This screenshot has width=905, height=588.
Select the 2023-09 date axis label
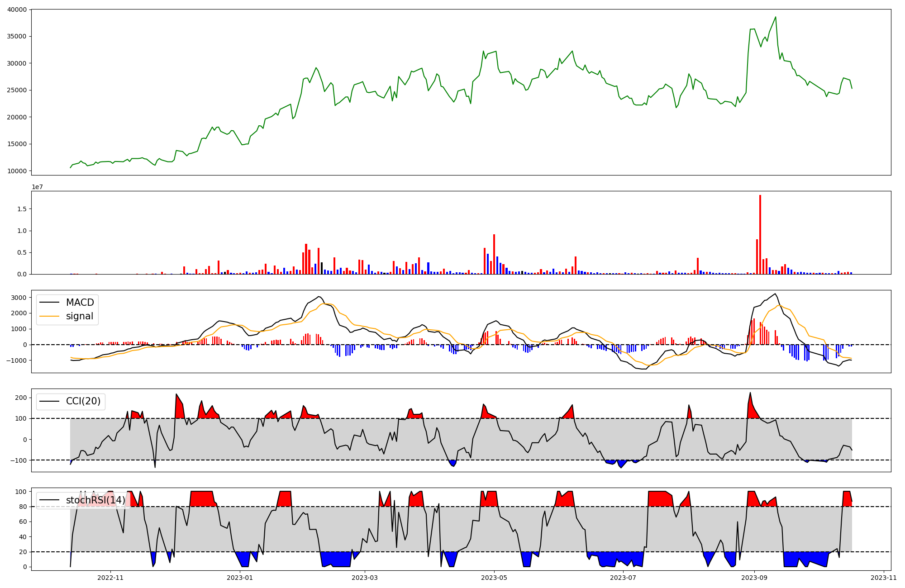click(x=755, y=578)
